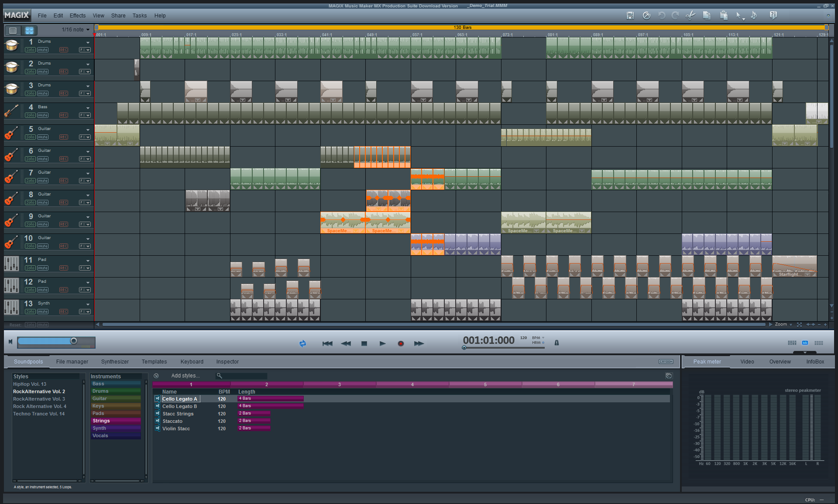Open the File menu
Image resolution: width=838 pixels, height=504 pixels.
tap(42, 16)
